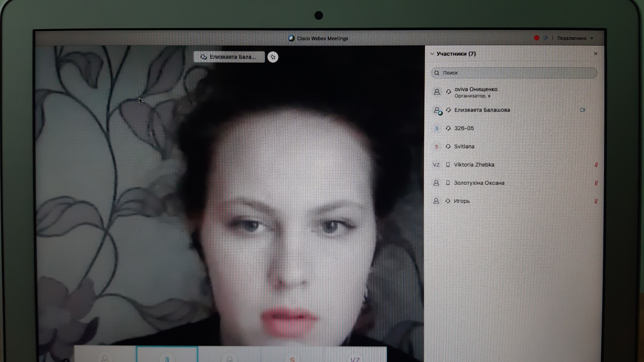Image resolution: width=644 pixels, height=362 pixels.
Task: Select participant Игорь
Action: pyautogui.click(x=514, y=201)
